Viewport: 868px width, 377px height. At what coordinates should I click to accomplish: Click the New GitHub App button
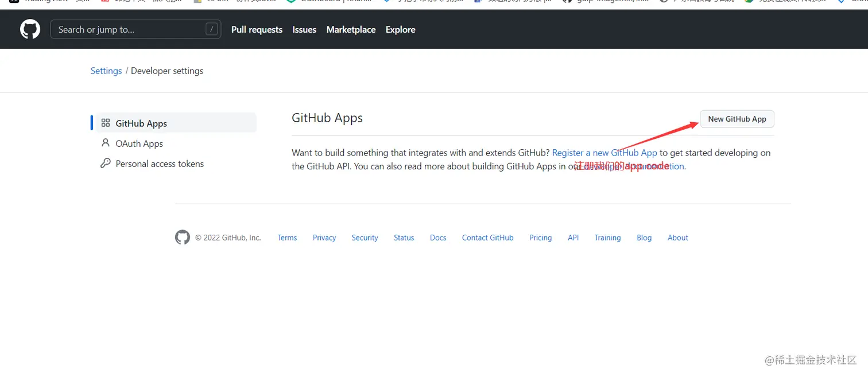pyautogui.click(x=737, y=119)
